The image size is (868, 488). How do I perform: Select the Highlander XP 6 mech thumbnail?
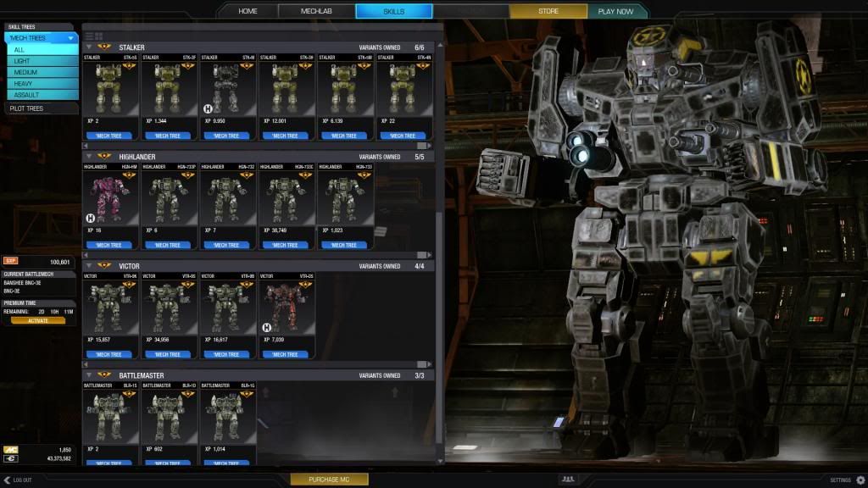coord(168,198)
